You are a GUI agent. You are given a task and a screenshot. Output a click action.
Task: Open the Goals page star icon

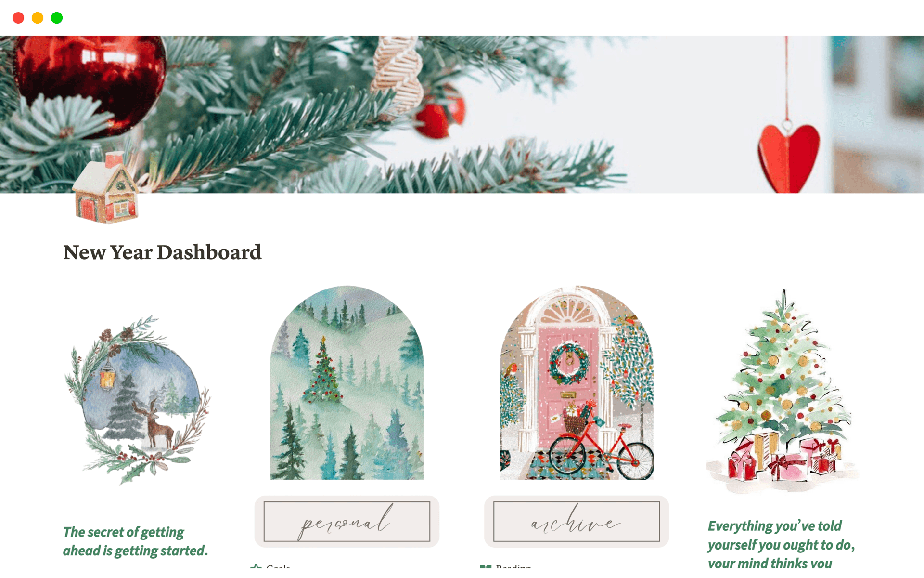click(256, 567)
